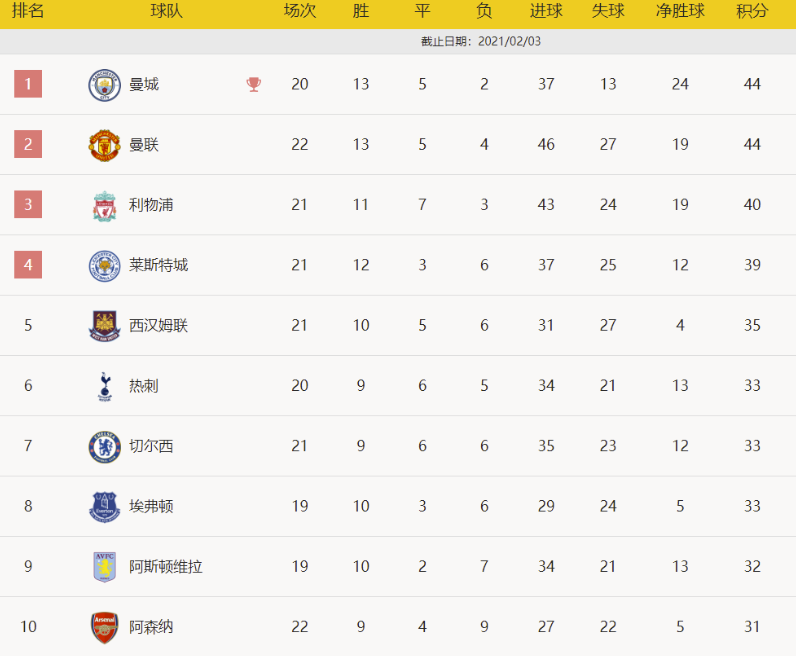Click the Liverpool club crest

[104, 206]
